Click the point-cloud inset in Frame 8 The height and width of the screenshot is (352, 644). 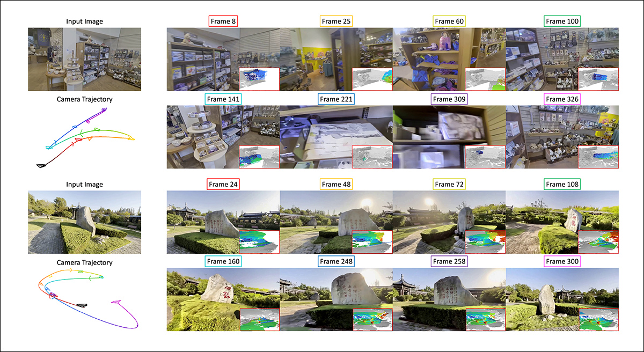pos(259,79)
